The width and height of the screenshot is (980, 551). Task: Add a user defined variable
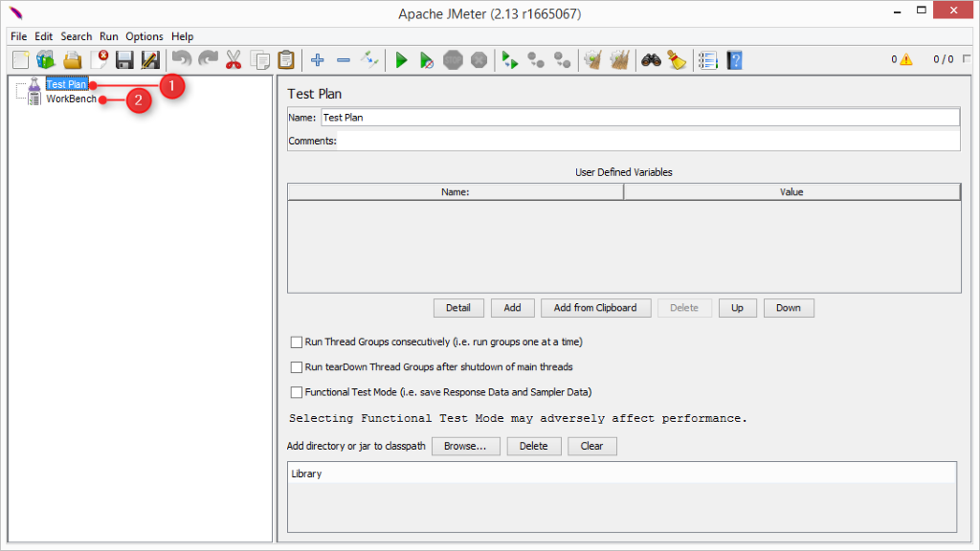click(x=513, y=308)
